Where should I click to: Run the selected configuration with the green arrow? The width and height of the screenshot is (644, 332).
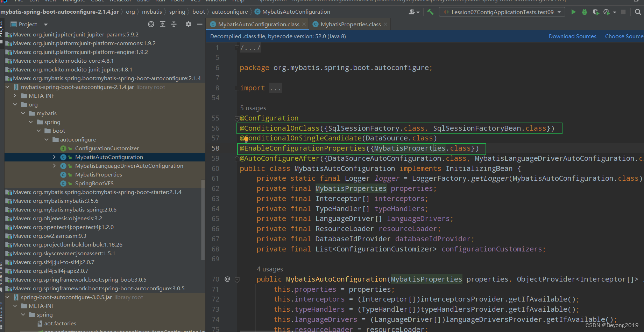pos(573,12)
